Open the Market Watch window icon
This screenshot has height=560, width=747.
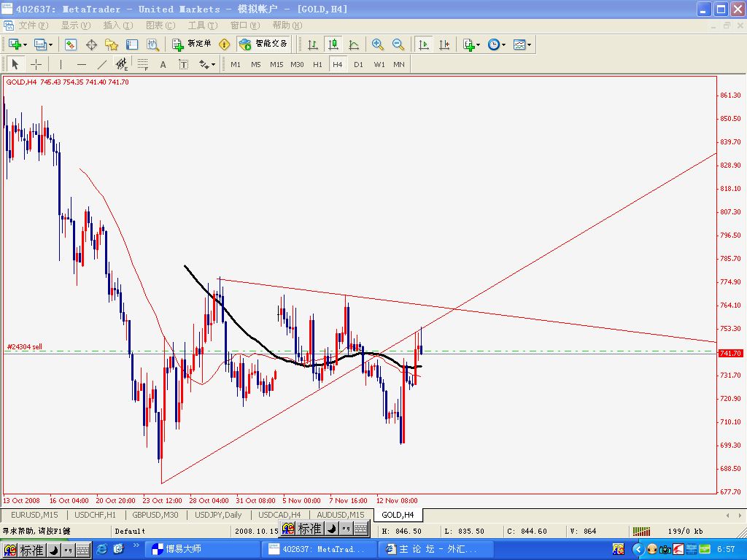[x=71, y=44]
